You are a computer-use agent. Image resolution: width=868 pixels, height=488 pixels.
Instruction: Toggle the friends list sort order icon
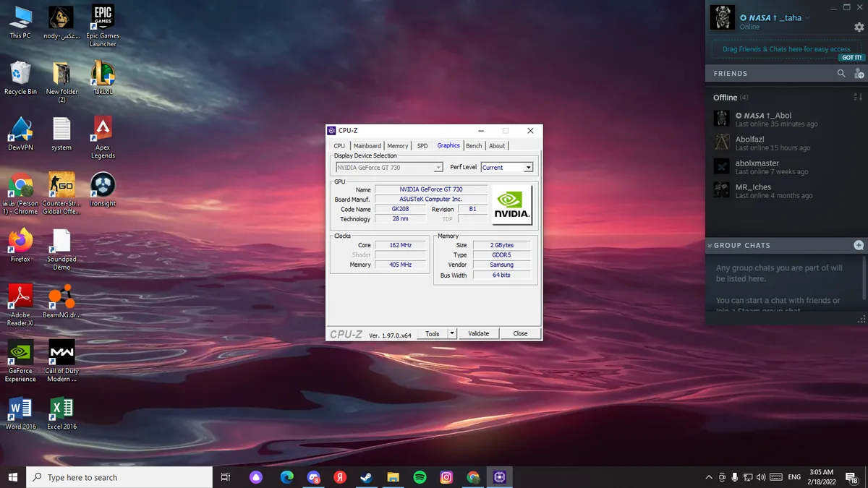pos(858,97)
